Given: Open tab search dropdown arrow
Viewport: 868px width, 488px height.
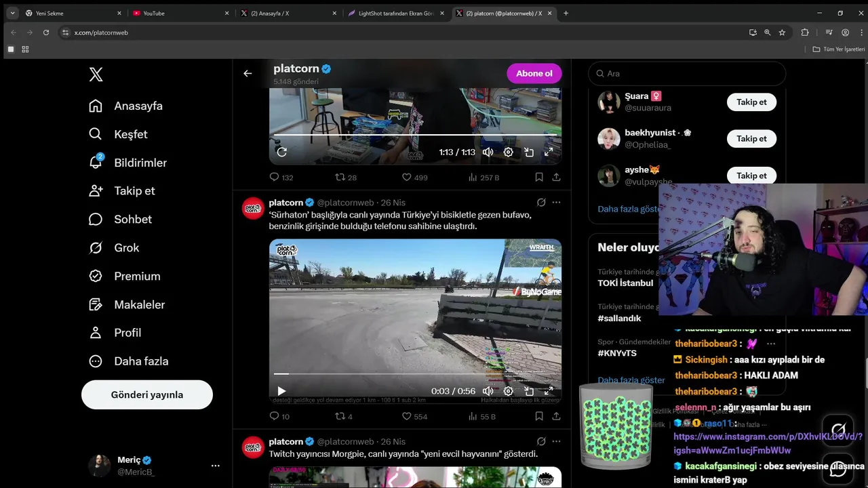Looking at the screenshot, I should point(12,13).
